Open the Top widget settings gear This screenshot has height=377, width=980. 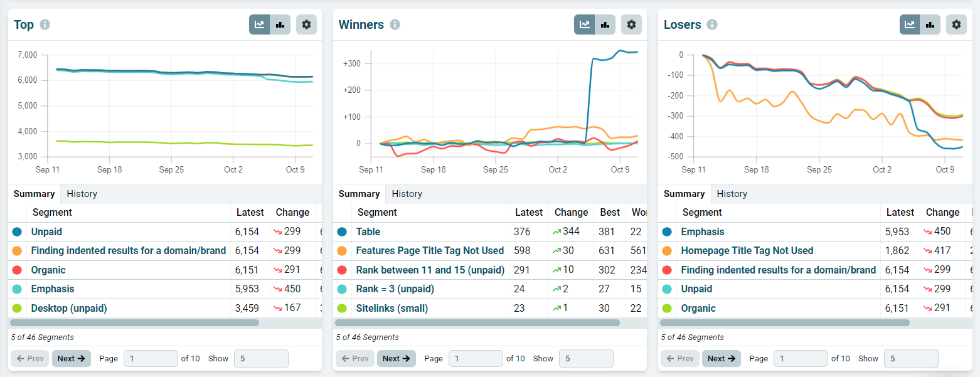pos(306,24)
